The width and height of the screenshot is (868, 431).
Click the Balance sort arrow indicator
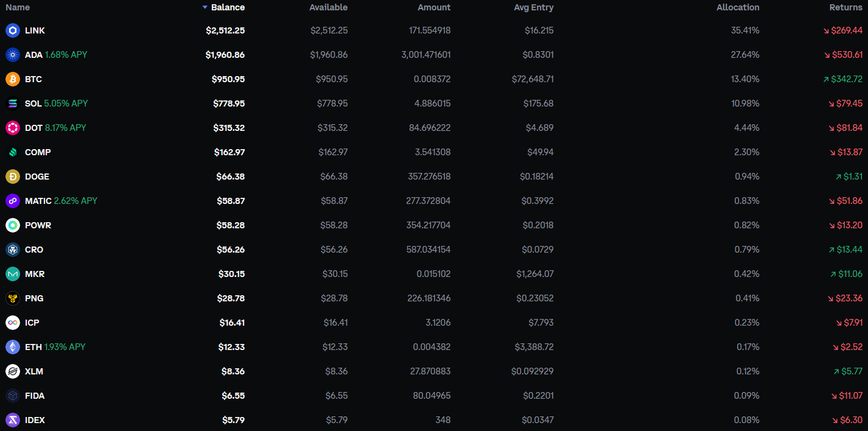click(205, 7)
